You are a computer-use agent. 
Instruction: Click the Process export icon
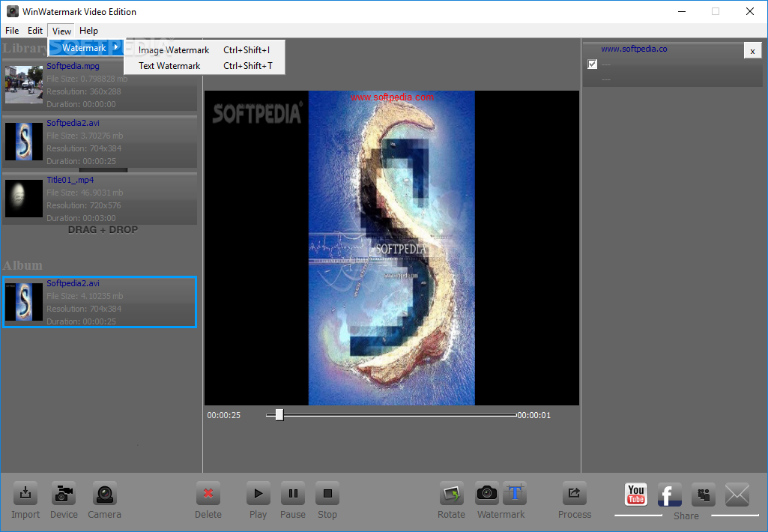tap(575, 494)
